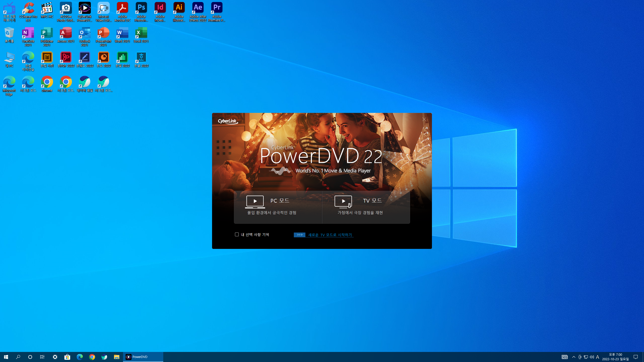
Task: Click the 새로운 TV 모드로 시작하기 link
Action: coord(330,235)
